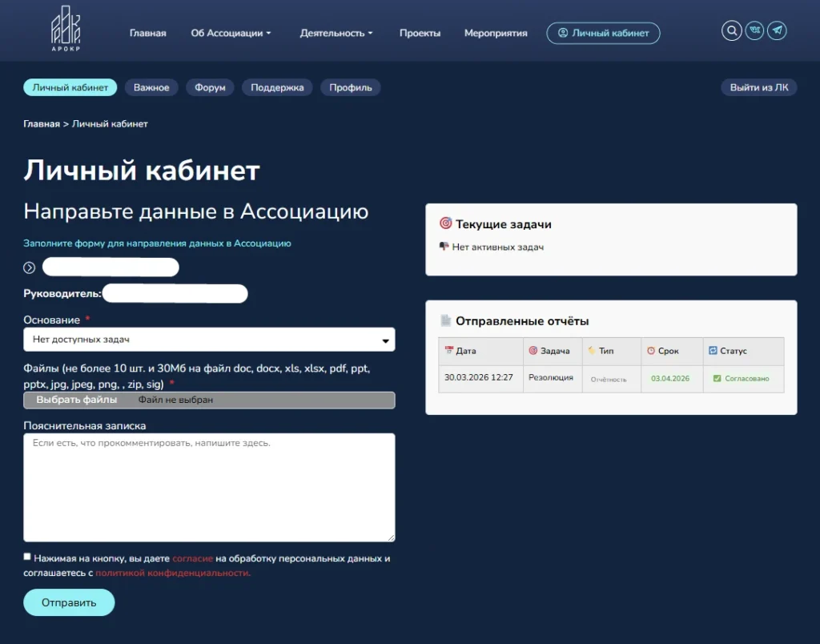Viewport: 820px width, 644px height.
Task: Open the согласие link
Action: pos(192,558)
